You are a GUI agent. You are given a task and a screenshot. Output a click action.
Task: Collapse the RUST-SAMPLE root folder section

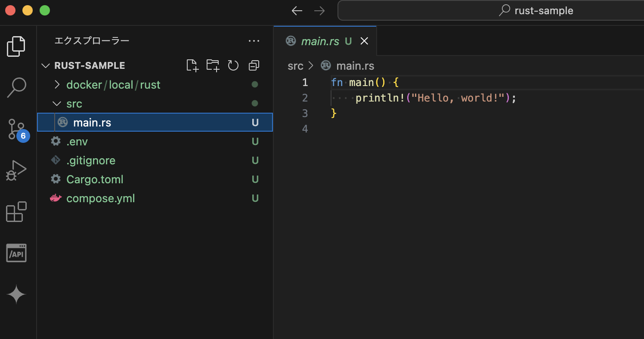(x=45, y=65)
